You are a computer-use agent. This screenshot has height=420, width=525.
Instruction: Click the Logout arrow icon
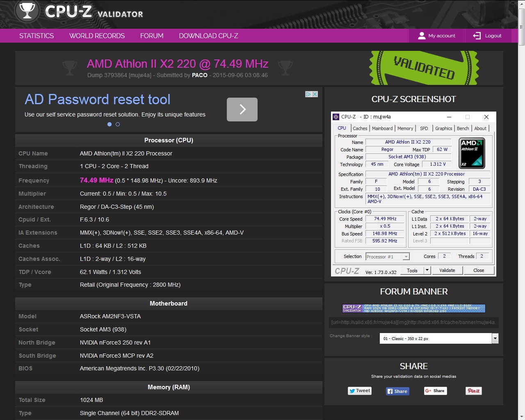click(477, 36)
